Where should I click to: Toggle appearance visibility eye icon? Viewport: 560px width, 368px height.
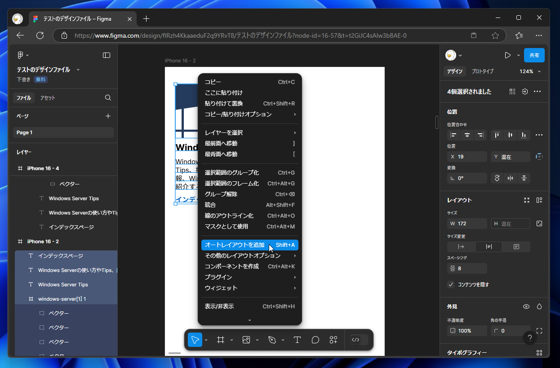(x=526, y=307)
